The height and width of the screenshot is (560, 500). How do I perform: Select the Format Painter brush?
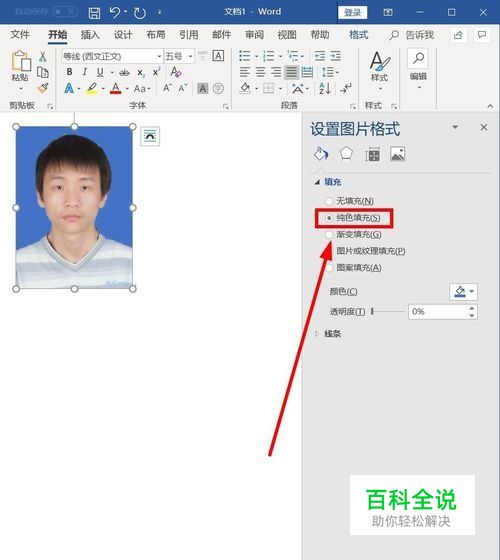point(43,88)
